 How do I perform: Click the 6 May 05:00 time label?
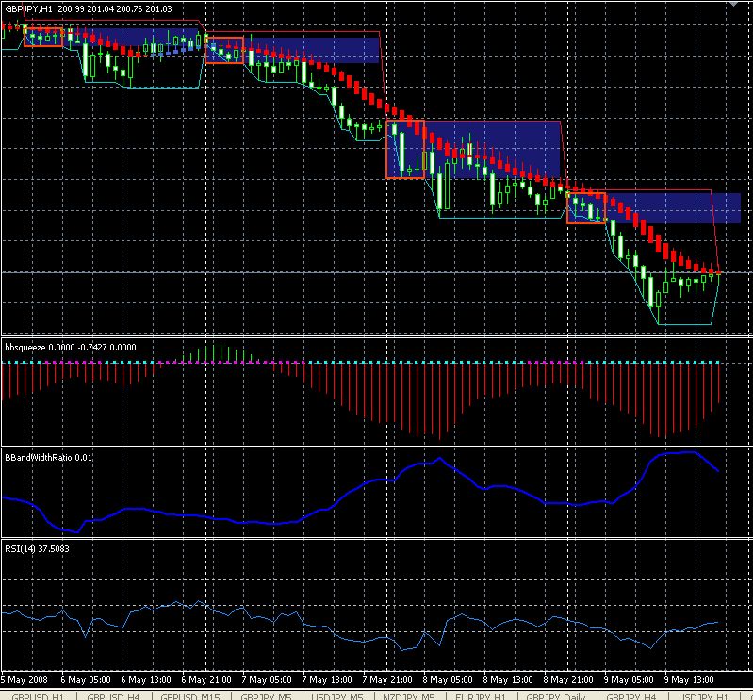click(x=86, y=680)
